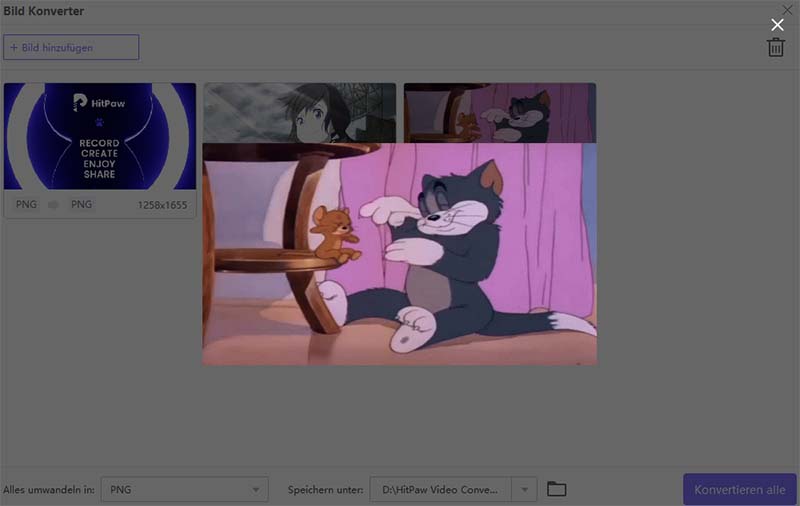The width and height of the screenshot is (800, 506).
Task: Open the Alles umwandeln in PNG dropdown
Action: [184, 490]
